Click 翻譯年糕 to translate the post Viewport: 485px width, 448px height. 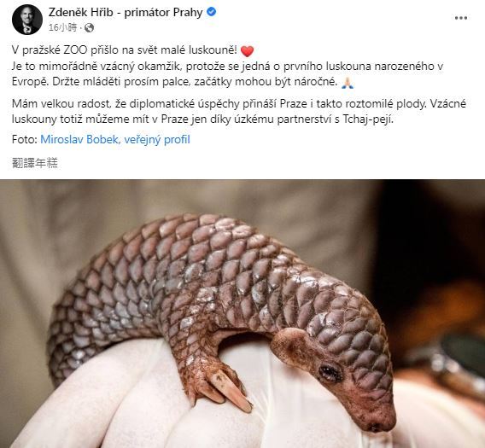tap(35, 163)
